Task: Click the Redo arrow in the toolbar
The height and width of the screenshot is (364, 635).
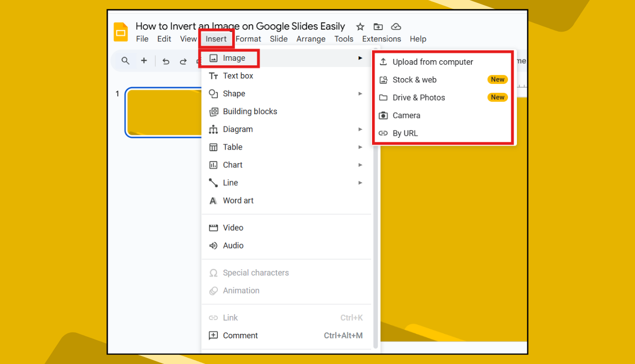Action: [x=182, y=60]
